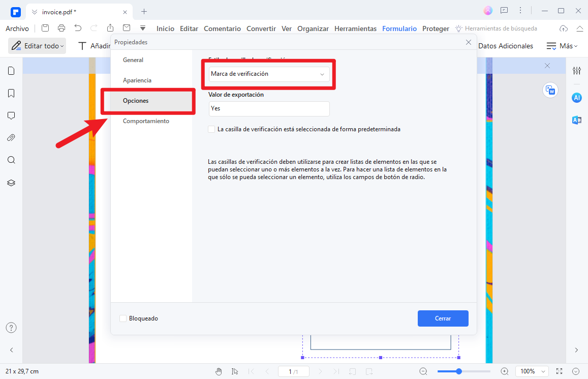Open the Archivo menu

point(17,28)
